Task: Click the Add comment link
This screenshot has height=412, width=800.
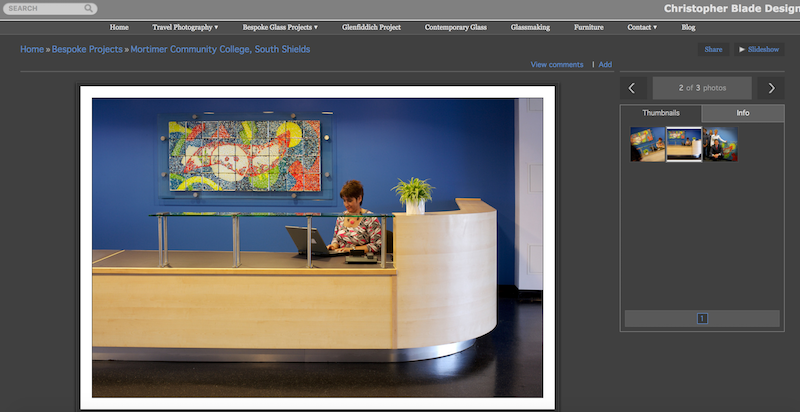Action: click(605, 64)
